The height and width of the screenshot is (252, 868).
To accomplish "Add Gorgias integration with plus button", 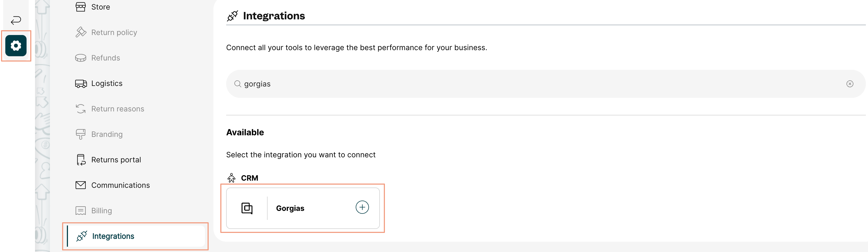I will pyautogui.click(x=362, y=207).
